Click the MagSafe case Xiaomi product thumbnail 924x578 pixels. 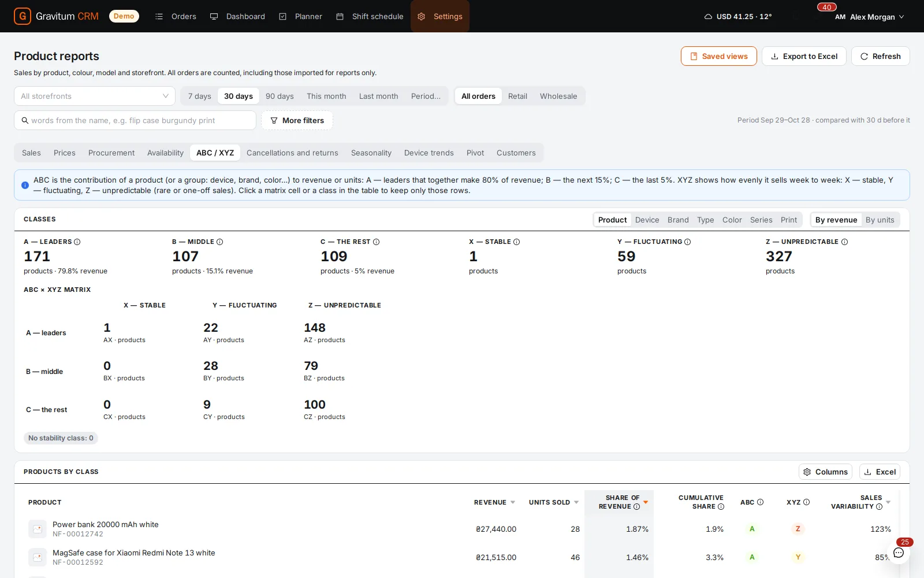38,557
